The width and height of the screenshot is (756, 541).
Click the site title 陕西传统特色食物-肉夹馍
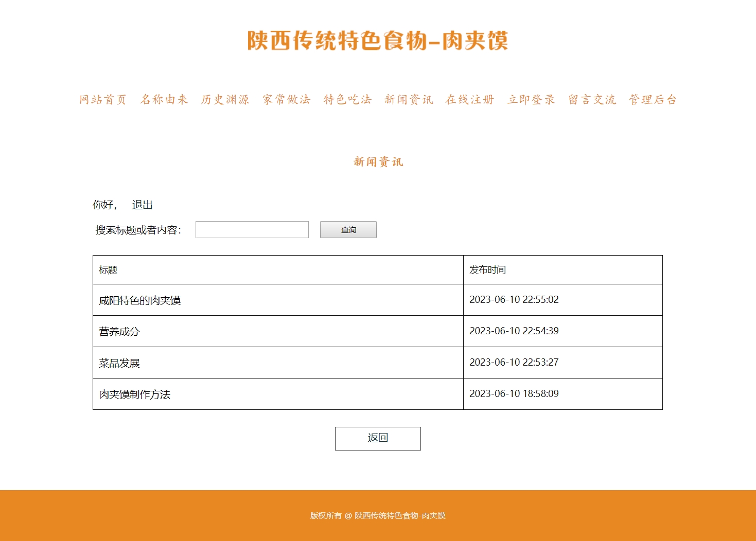click(378, 41)
